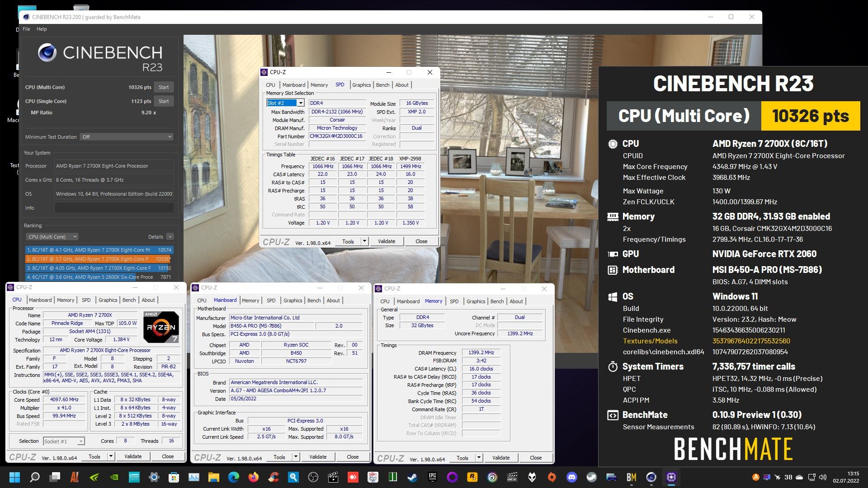Click the empty Info input field

[114, 208]
